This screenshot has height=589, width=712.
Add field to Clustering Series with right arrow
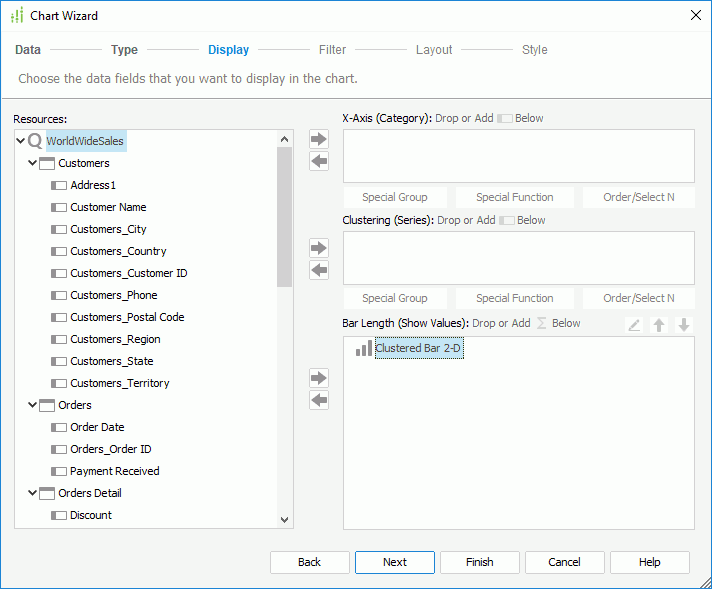tap(319, 248)
